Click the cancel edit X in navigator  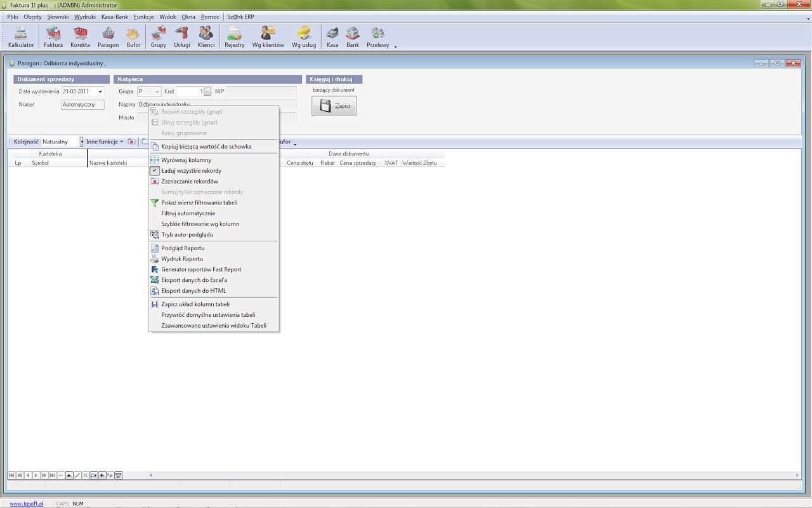point(85,475)
